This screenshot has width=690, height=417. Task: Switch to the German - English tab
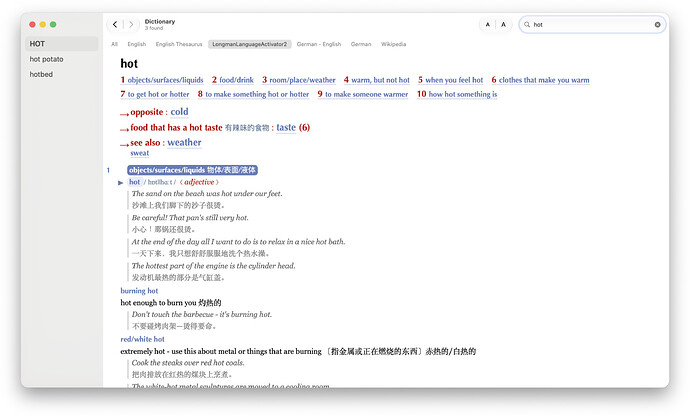(x=319, y=44)
